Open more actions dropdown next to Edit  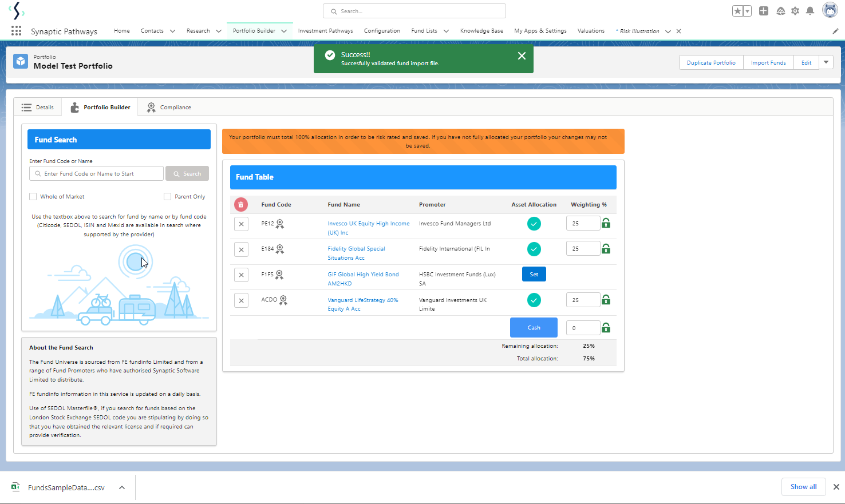[x=826, y=62]
